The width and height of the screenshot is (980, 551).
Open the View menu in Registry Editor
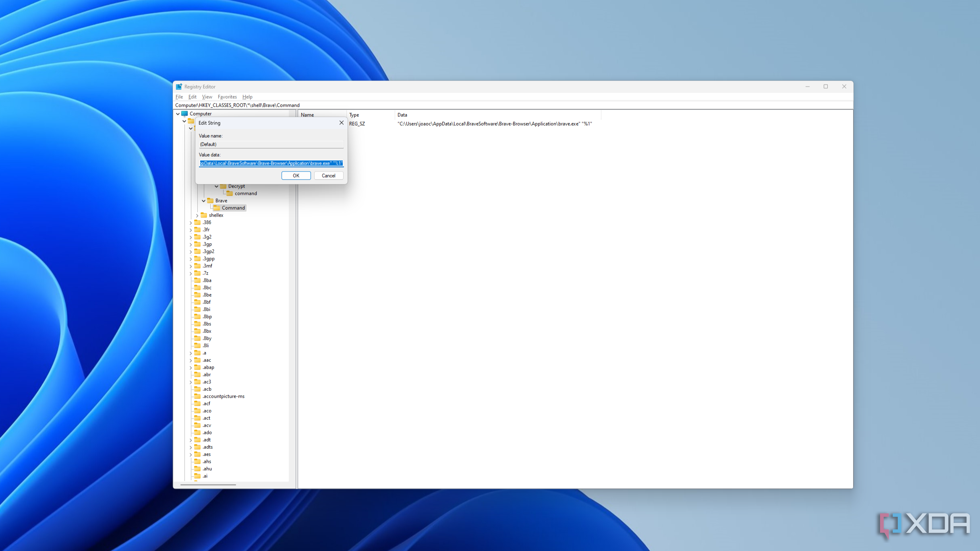point(207,96)
